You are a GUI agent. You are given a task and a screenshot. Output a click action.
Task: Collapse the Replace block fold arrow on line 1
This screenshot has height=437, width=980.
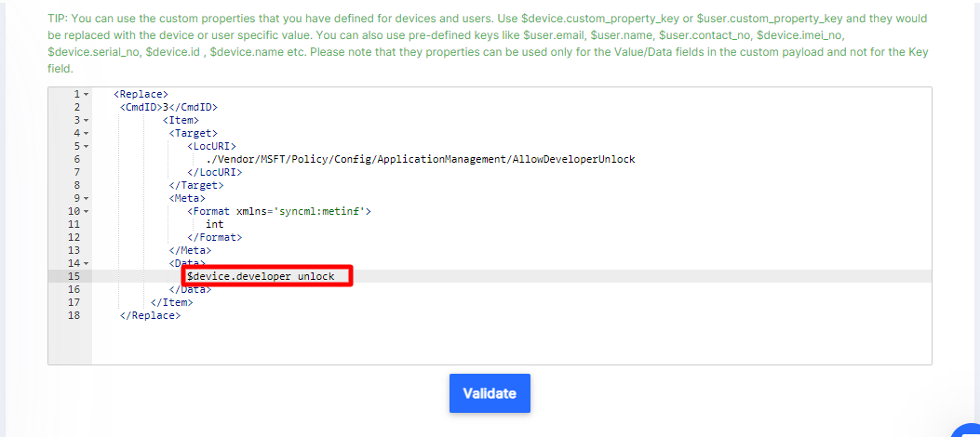(x=86, y=94)
